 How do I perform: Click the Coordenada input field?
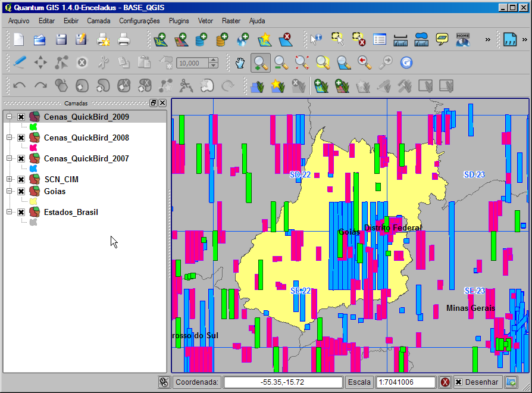coord(283,382)
